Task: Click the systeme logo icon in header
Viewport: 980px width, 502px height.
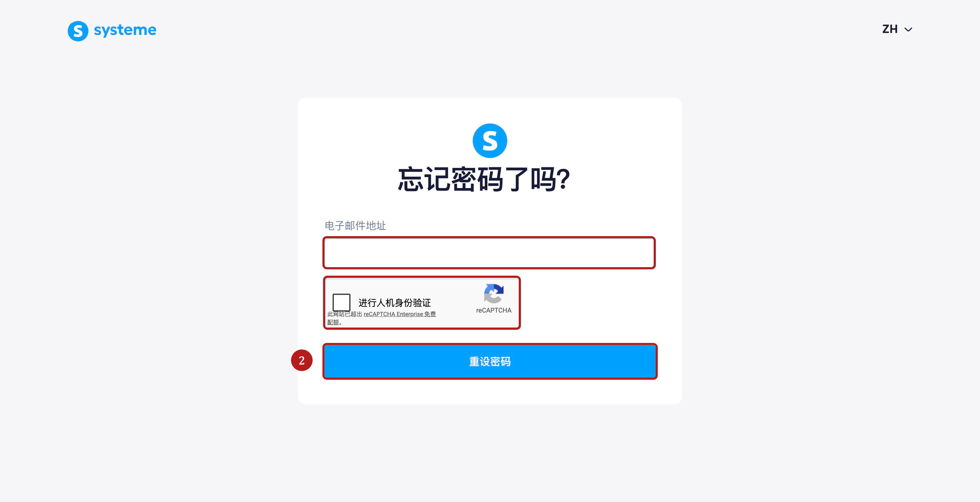Action: coord(78,31)
